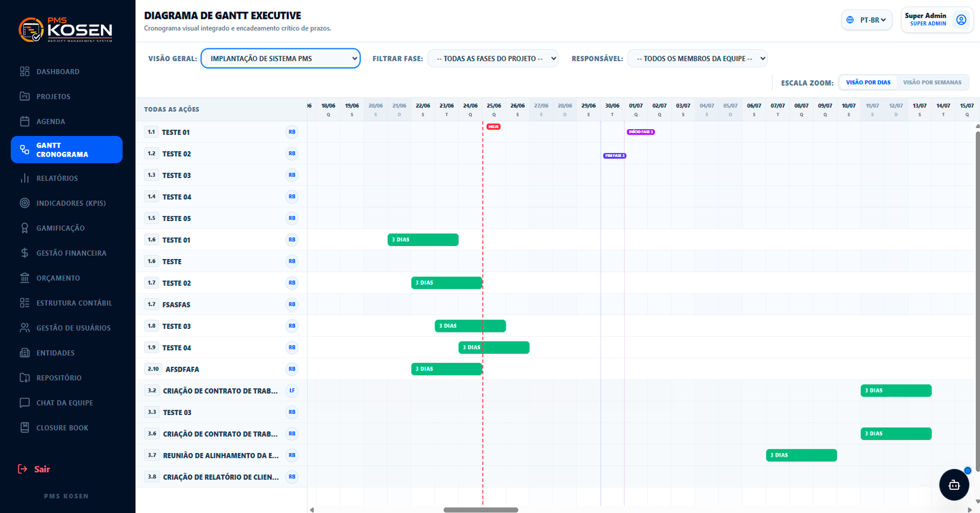Click the 01/07 date column header
The height and width of the screenshot is (513, 980).
click(x=636, y=109)
